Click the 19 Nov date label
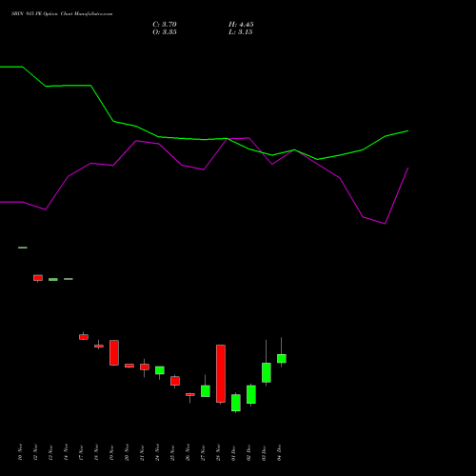Screen dimensions: 476x476 (111, 452)
